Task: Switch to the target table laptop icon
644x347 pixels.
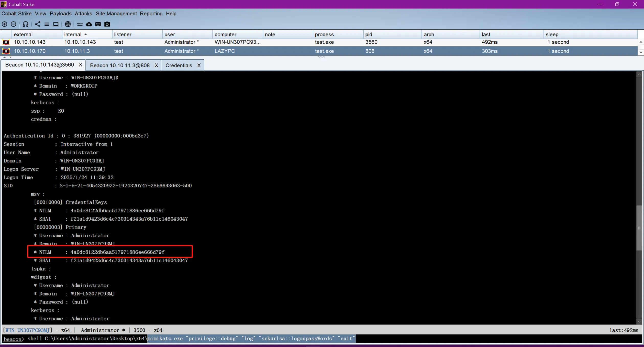Action: [55, 24]
